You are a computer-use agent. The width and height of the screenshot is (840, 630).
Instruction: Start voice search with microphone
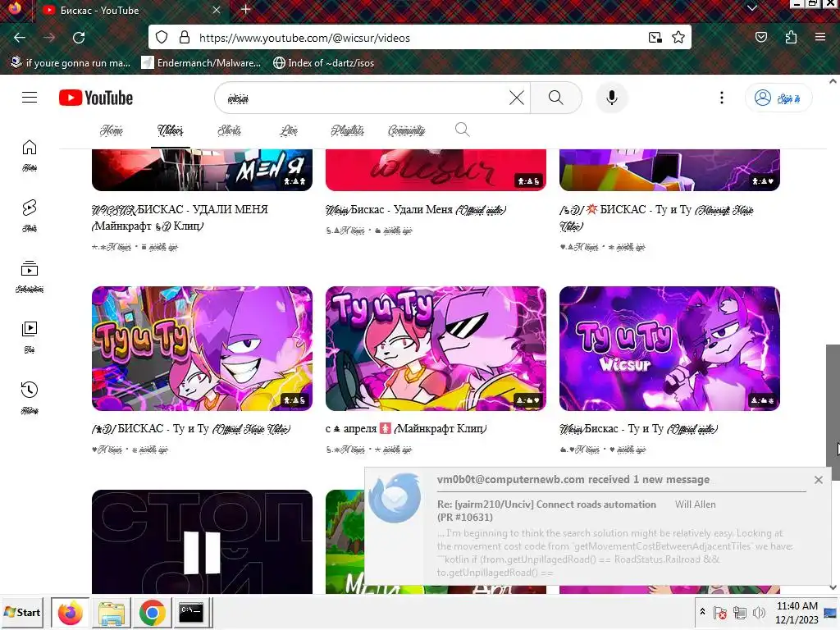tap(612, 98)
